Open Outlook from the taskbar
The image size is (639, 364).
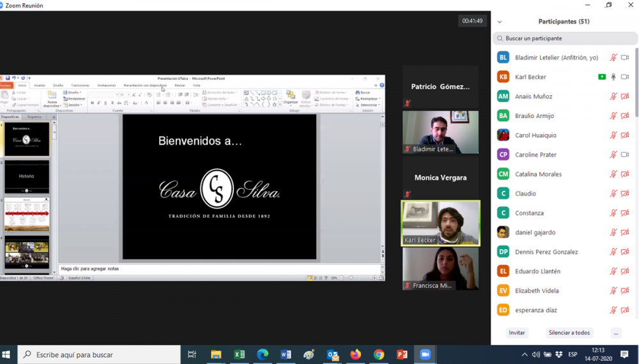pos(332,354)
